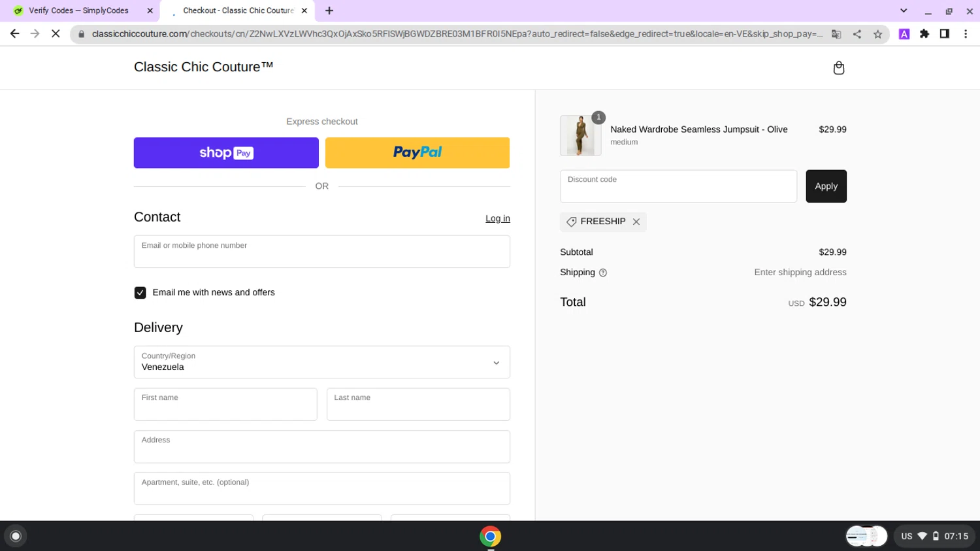Open the purple A extension
This screenshot has height=551, width=980.
tap(904, 34)
